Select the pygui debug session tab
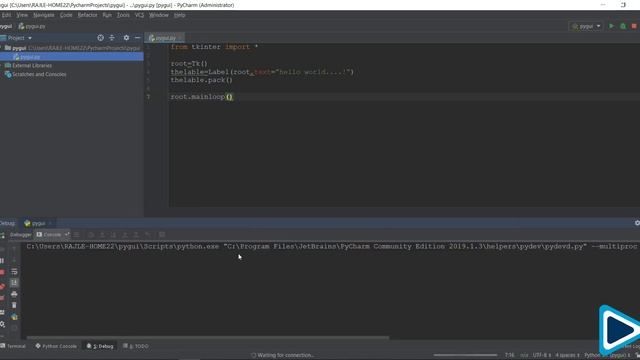The image size is (640, 360). coord(35,223)
